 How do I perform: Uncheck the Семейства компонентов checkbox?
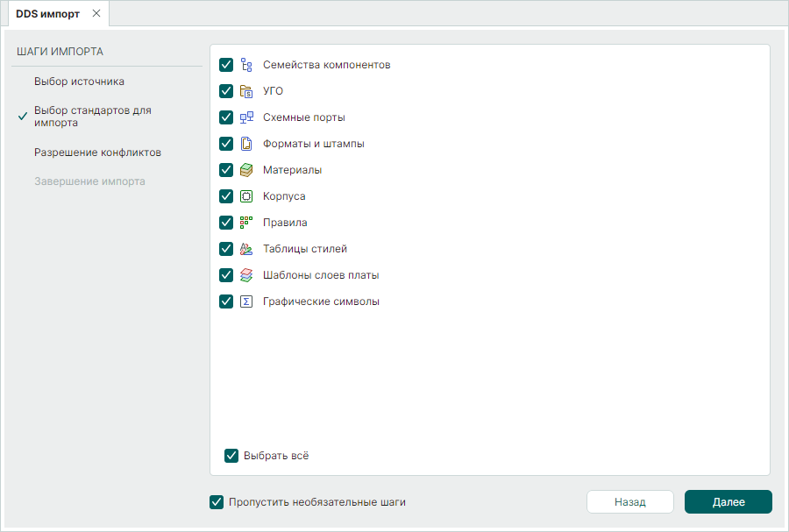[x=226, y=65]
